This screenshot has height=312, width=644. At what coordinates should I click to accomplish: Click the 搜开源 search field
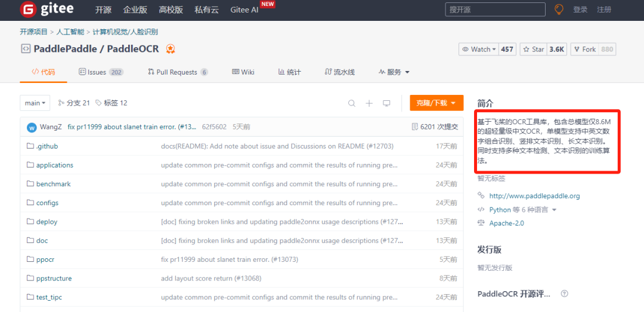click(496, 10)
